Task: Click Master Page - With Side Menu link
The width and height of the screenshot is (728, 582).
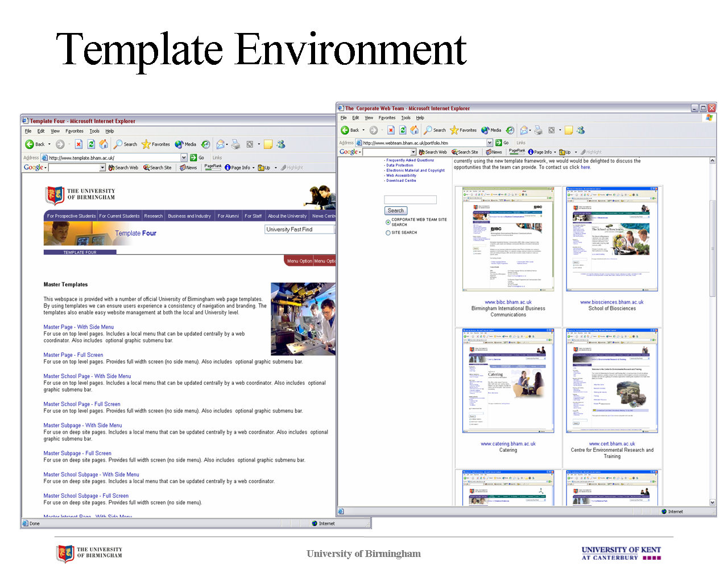Action: pos(78,327)
